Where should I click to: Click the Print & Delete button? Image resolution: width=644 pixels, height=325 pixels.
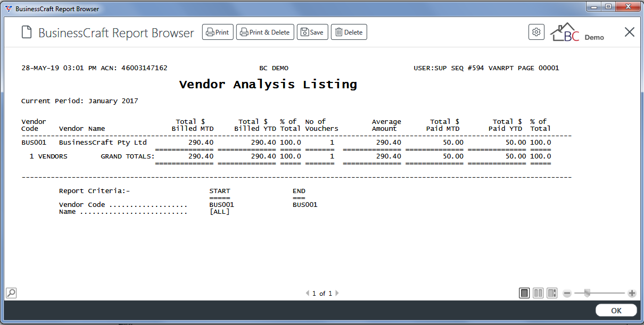265,32
